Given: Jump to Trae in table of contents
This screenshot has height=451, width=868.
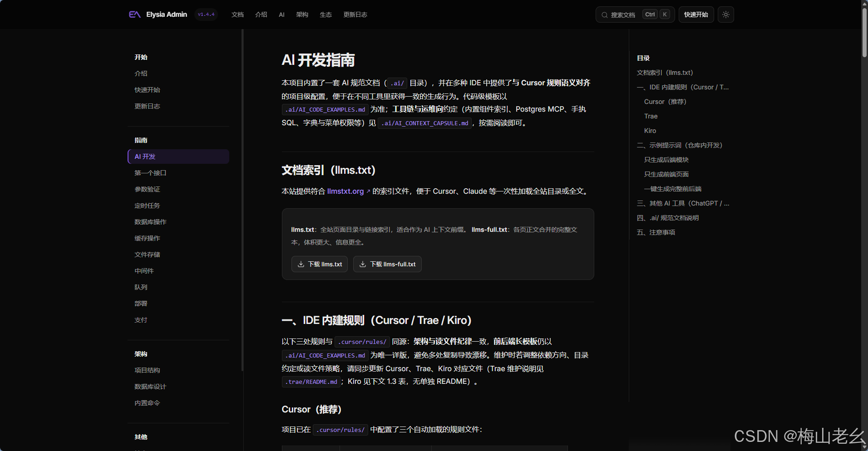Looking at the screenshot, I should [x=651, y=116].
